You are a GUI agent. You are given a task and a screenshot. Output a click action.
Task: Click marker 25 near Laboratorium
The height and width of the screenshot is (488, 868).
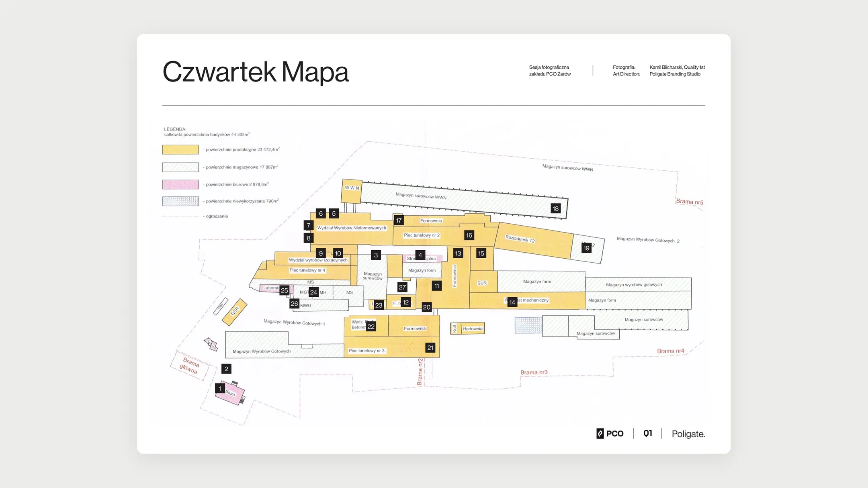(285, 290)
